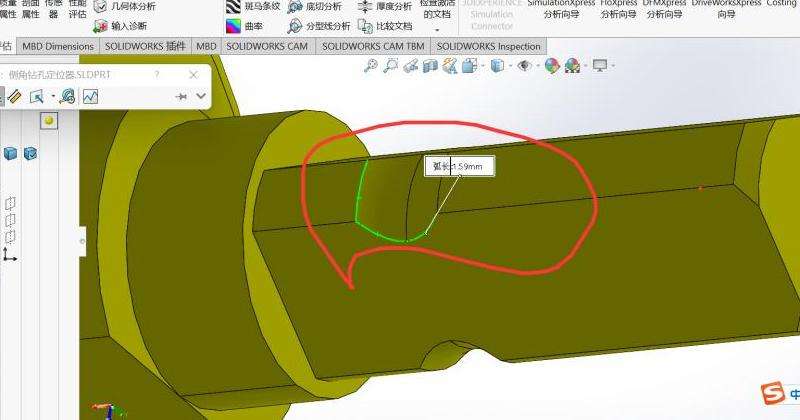Screen dimensions: 800x420
Task: Click the arc length 1.59mm callout
Action: click(458, 168)
